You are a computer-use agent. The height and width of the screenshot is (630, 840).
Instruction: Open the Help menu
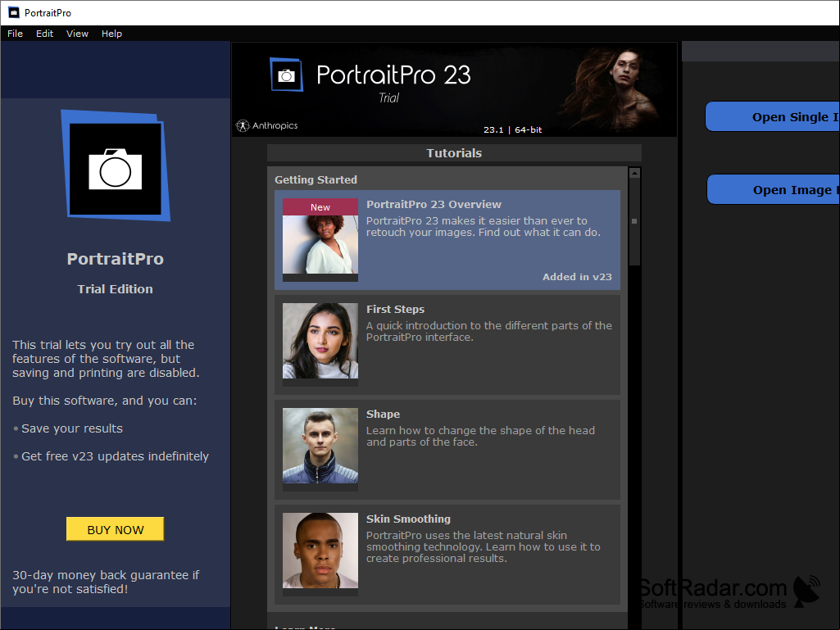tap(111, 34)
